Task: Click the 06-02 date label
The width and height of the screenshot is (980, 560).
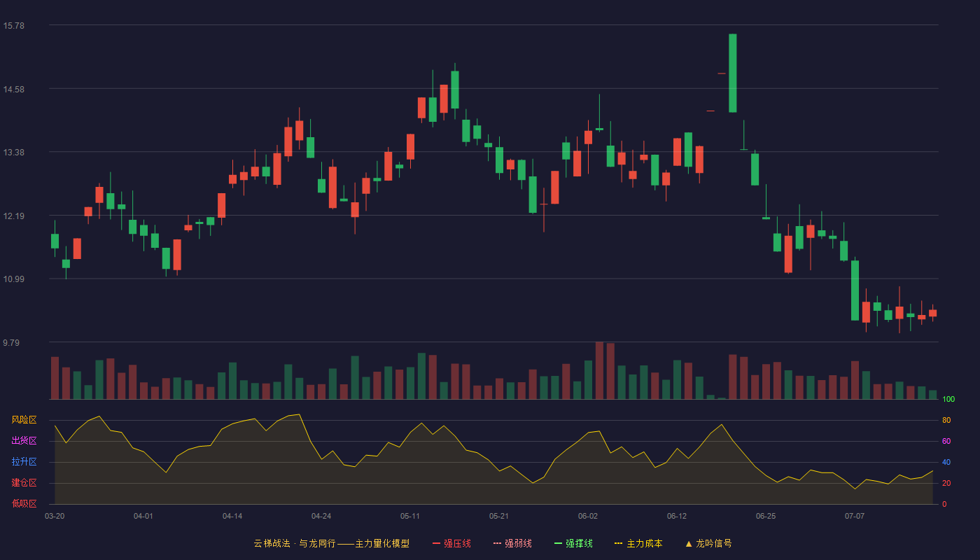Action: [588, 516]
